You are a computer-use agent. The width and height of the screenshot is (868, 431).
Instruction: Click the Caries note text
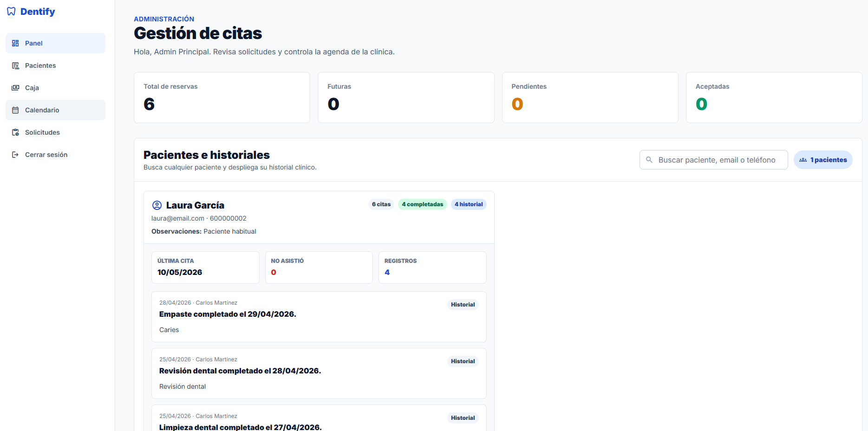point(169,330)
